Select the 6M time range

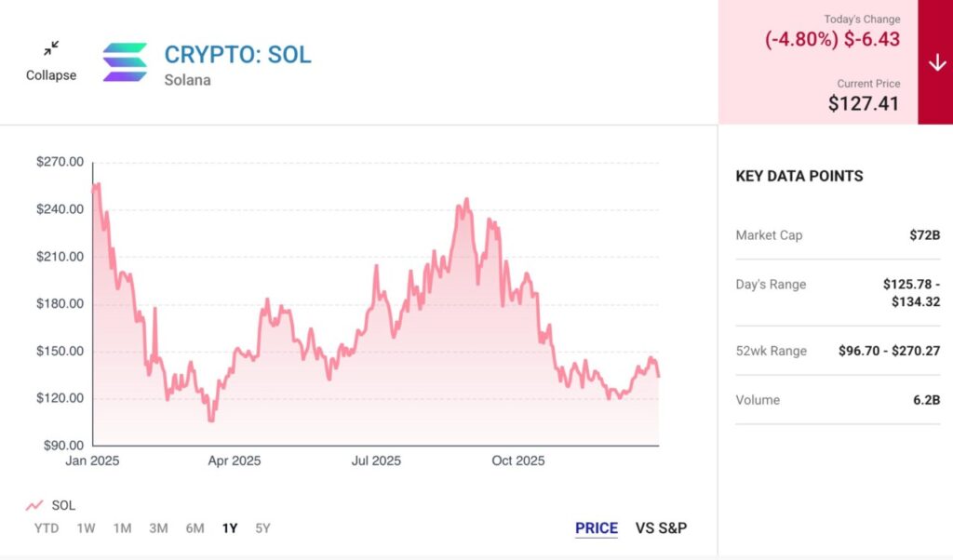pos(195,528)
